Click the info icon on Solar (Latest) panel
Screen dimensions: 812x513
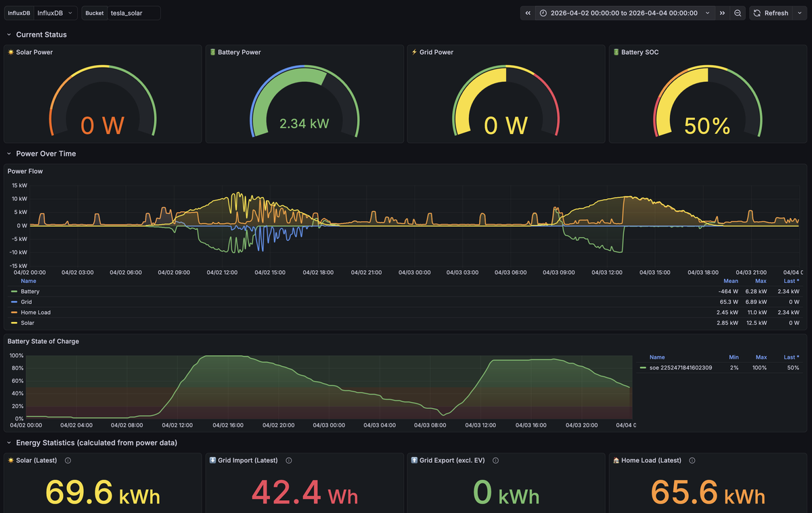tap(67, 460)
